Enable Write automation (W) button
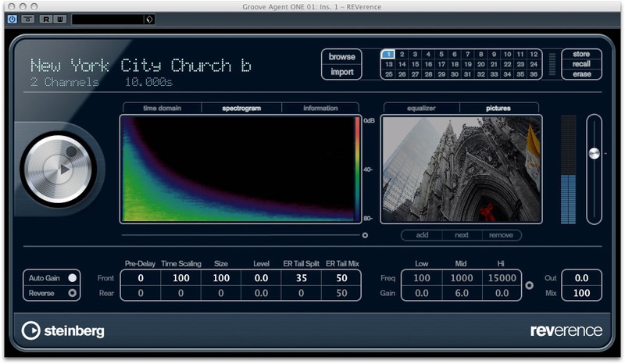625x364 pixels. [59, 19]
